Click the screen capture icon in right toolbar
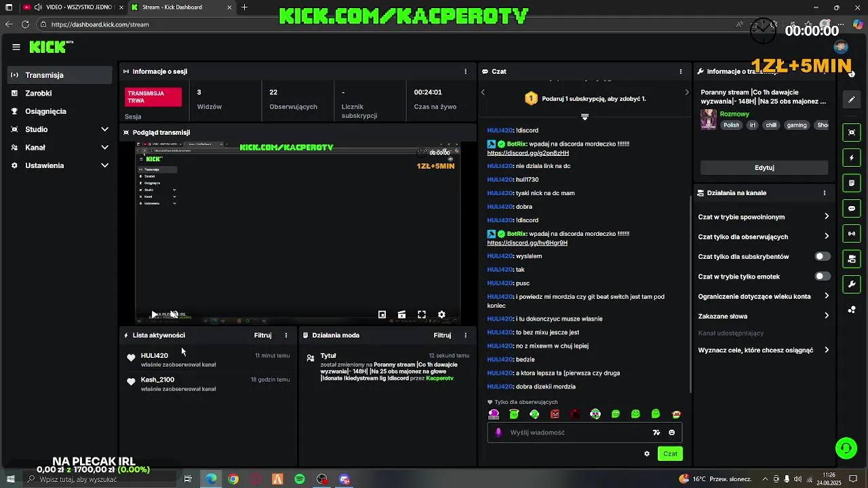This screenshot has height=488, width=868. 852,132
